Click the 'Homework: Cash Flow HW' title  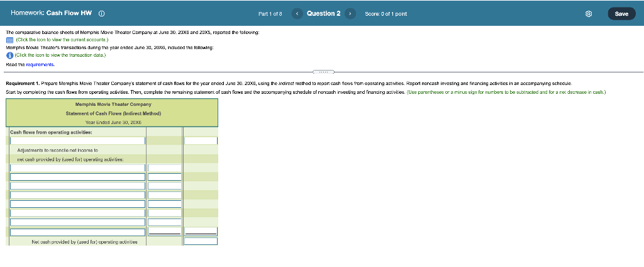(x=52, y=13)
